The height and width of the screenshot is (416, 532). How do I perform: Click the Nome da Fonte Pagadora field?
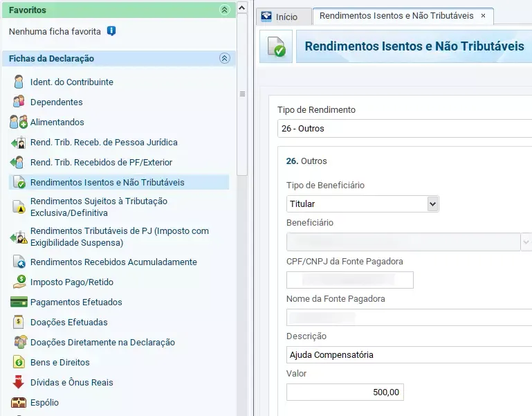409,317
